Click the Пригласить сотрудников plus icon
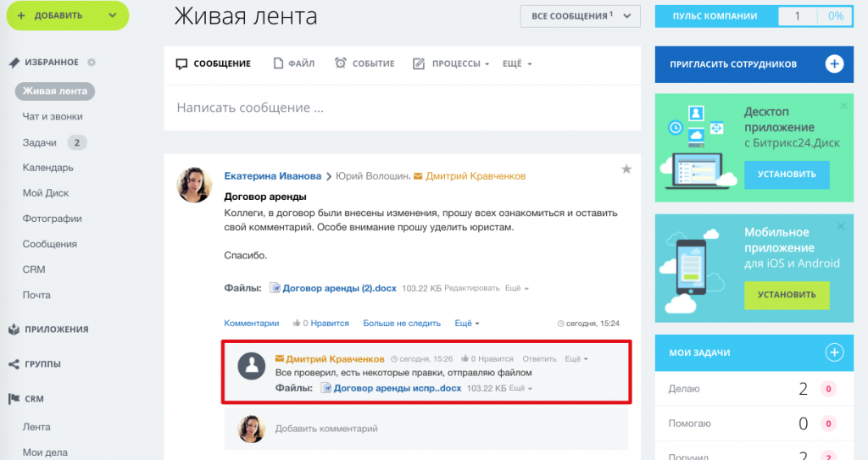The width and height of the screenshot is (868, 460). (x=834, y=64)
